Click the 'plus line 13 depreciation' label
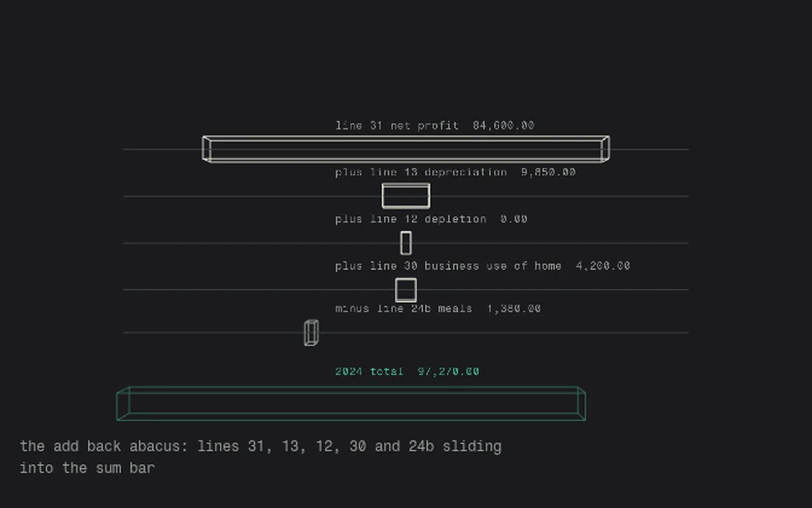The image size is (812, 508). point(455,172)
